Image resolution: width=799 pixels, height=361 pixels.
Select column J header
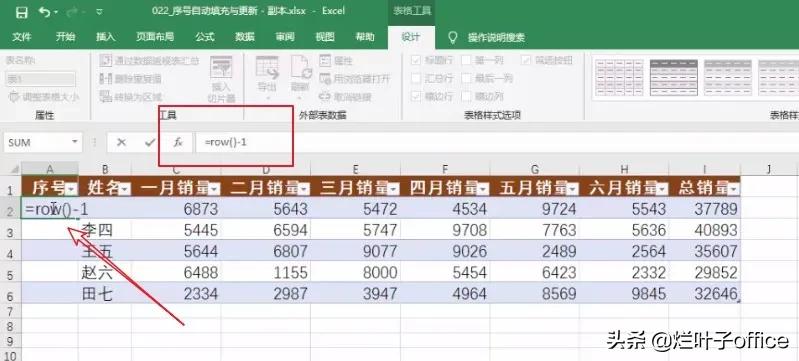click(769, 169)
